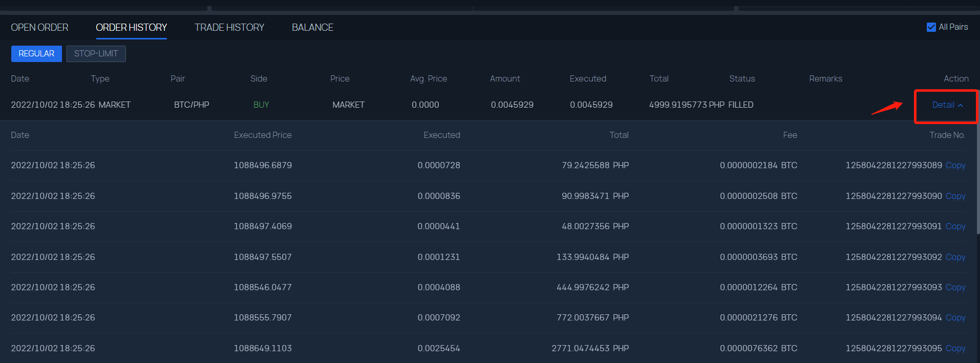Click the total 4999.9195773 PHP
The height and width of the screenshot is (363, 980).
687,105
